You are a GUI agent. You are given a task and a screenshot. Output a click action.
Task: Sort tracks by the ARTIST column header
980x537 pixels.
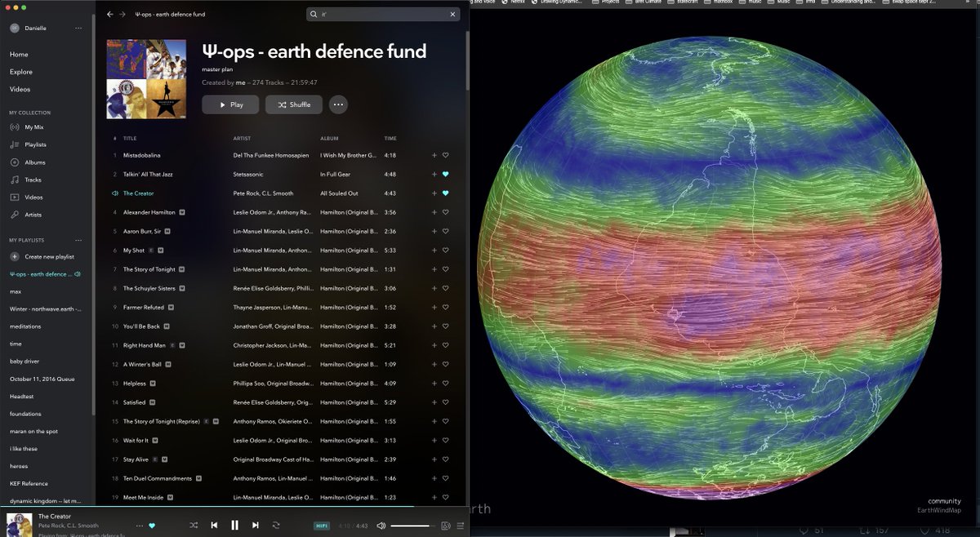(242, 139)
